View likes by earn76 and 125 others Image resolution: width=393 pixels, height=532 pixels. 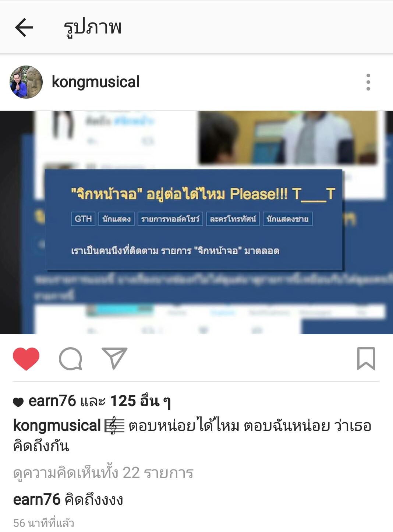tap(99, 401)
